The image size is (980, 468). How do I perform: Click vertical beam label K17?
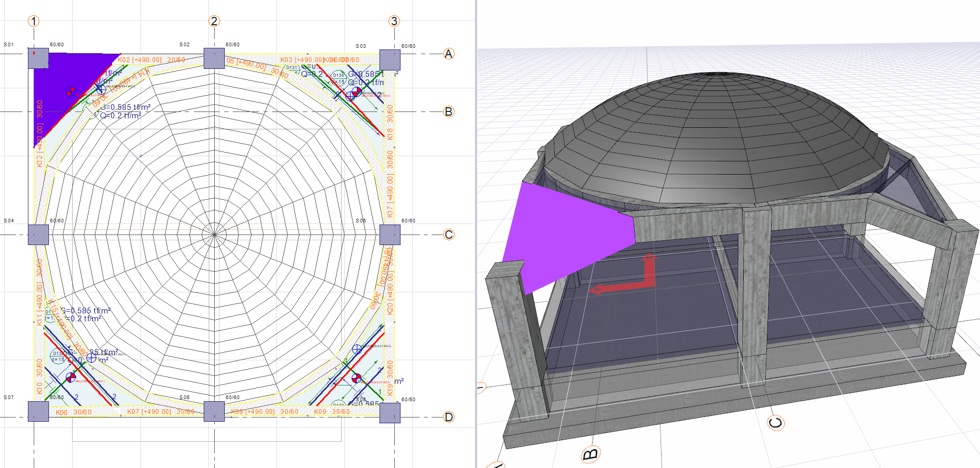click(390, 184)
